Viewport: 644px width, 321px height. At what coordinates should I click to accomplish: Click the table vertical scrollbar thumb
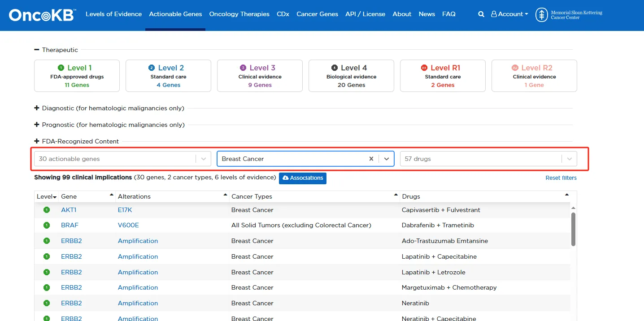pos(573,229)
